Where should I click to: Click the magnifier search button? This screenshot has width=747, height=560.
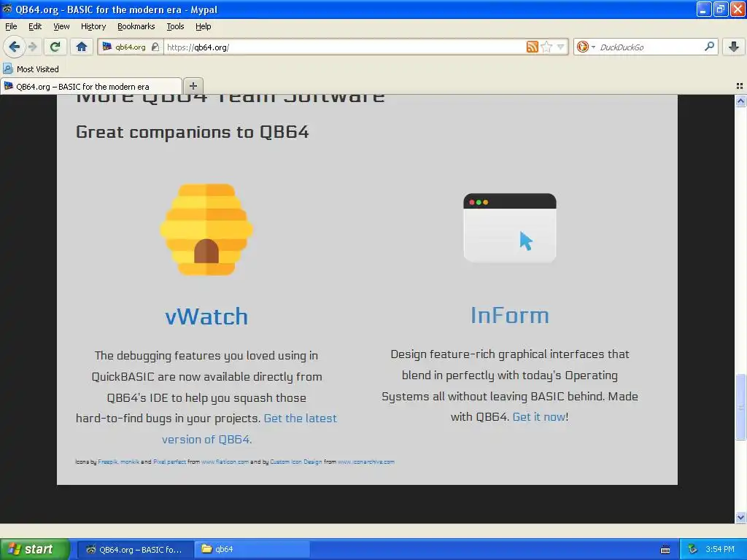pos(709,47)
